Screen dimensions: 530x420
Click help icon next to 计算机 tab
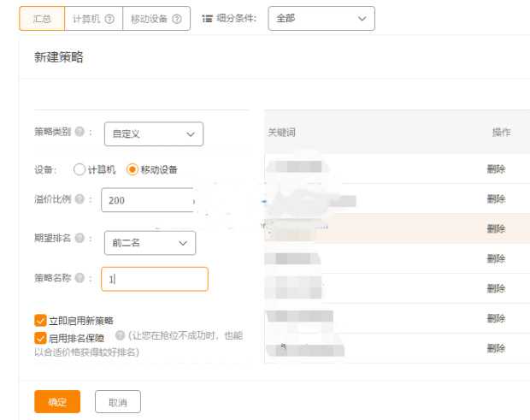coord(109,19)
